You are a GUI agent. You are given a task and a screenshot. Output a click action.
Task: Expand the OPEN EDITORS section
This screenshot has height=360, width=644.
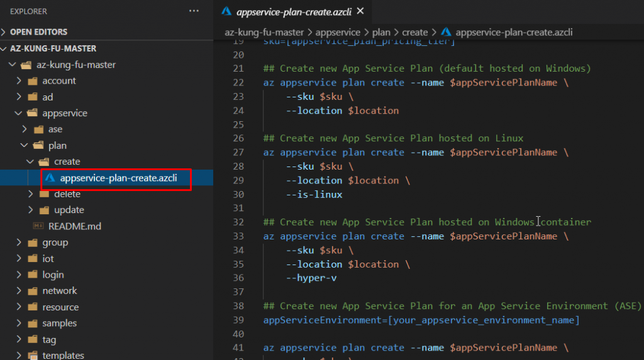click(x=5, y=32)
